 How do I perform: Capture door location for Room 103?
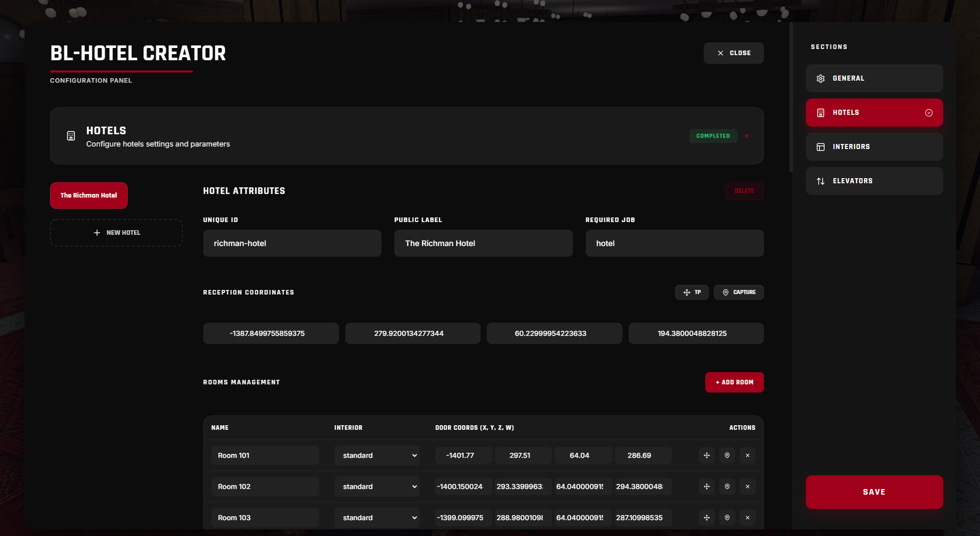point(727,518)
